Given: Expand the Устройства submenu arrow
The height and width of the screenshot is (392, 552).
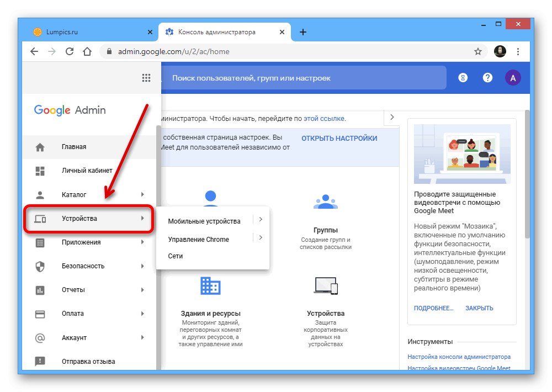Looking at the screenshot, I should (x=142, y=219).
